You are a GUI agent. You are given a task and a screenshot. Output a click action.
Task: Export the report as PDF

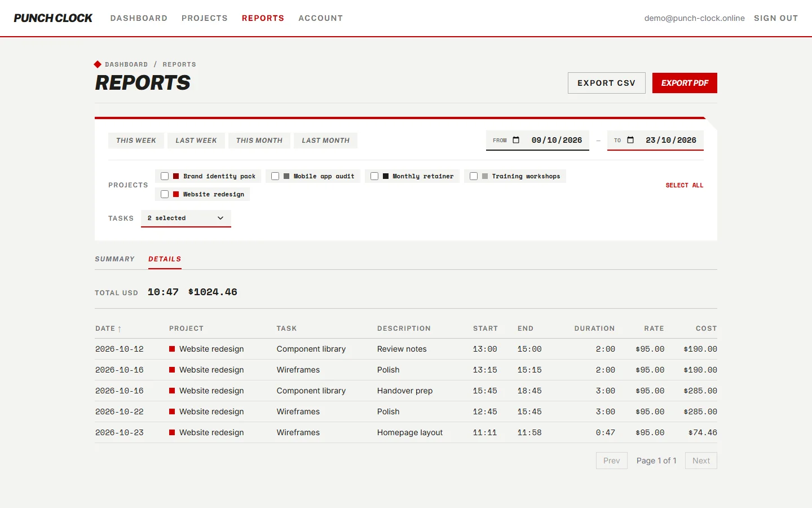685,83
